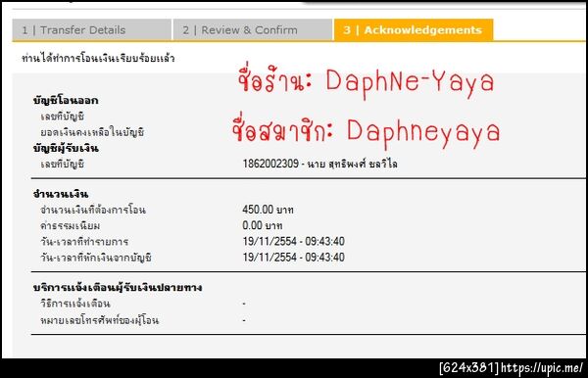
Task: Select the 0.00 บาท fee value
Action: pyautogui.click(x=262, y=225)
